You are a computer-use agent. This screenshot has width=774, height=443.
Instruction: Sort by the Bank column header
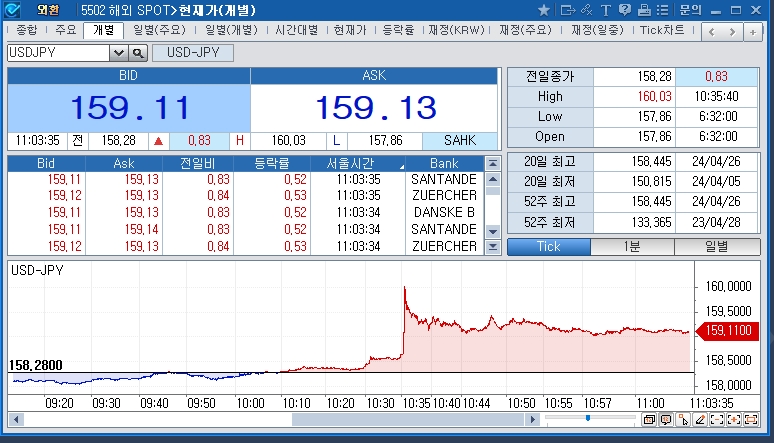(444, 163)
